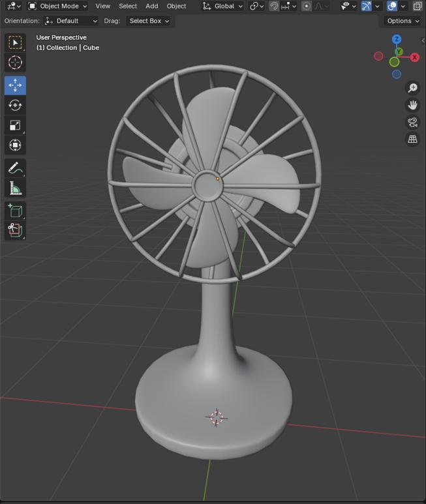Image resolution: width=426 pixels, height=504 pixels.
Task: Click the '(1) Collection | Cube' text
Action: tap(67, 48)
